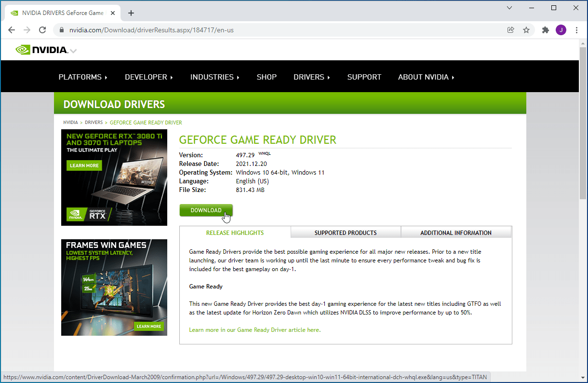Open the SHOP menu item
The width and height of the screenshot is (588, 383).
(x=267, y=77)
